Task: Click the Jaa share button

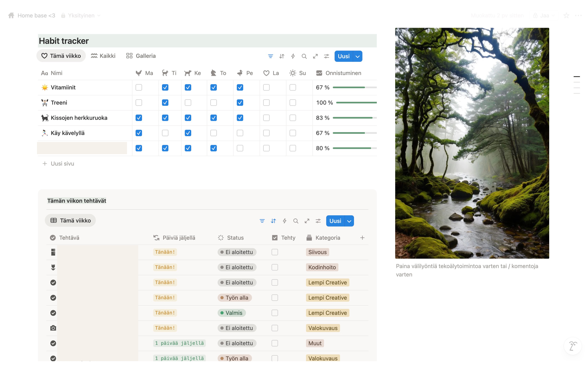Action: tap(544, 15)
